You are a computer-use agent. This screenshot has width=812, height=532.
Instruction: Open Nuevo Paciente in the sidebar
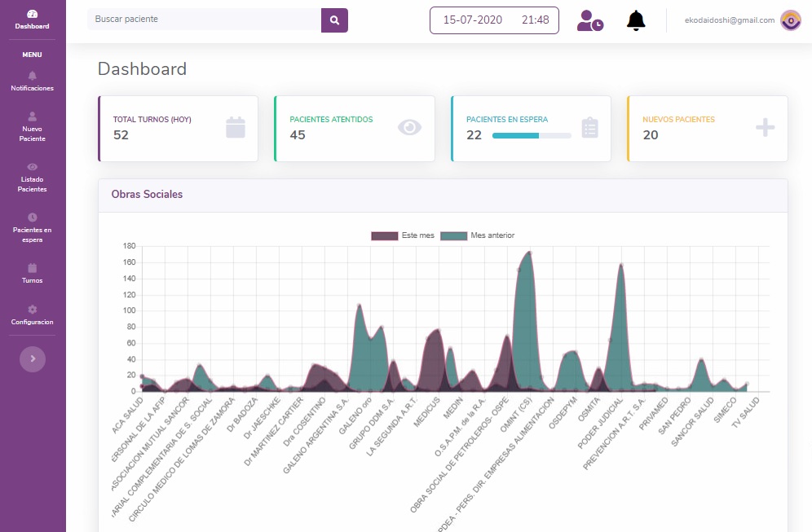pos(33,127)
